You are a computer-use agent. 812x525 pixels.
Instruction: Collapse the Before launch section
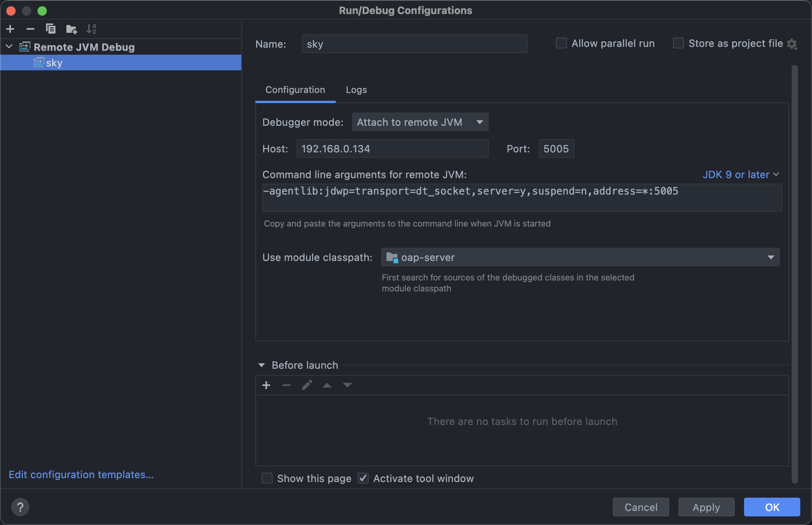coord(262,365)
